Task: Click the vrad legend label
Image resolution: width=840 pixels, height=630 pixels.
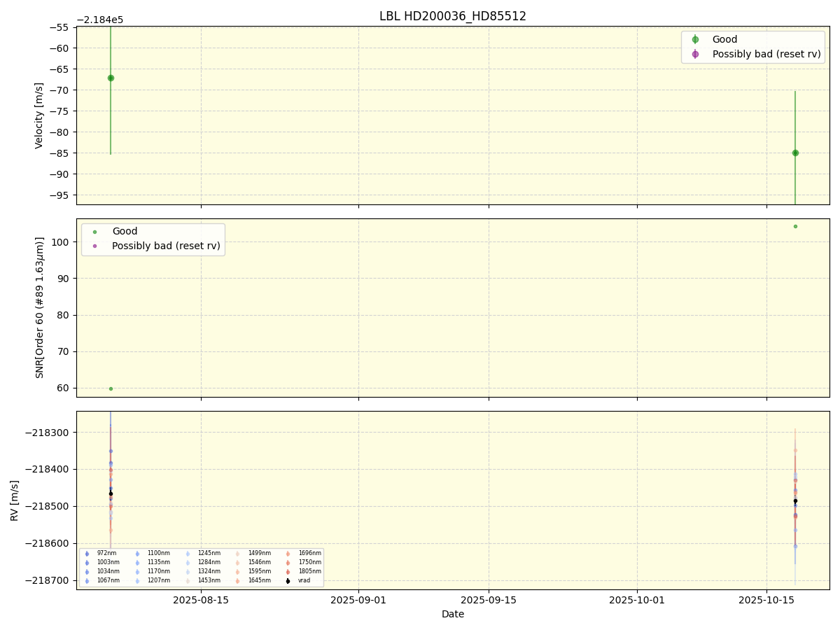Action: (x=304, y=580)
